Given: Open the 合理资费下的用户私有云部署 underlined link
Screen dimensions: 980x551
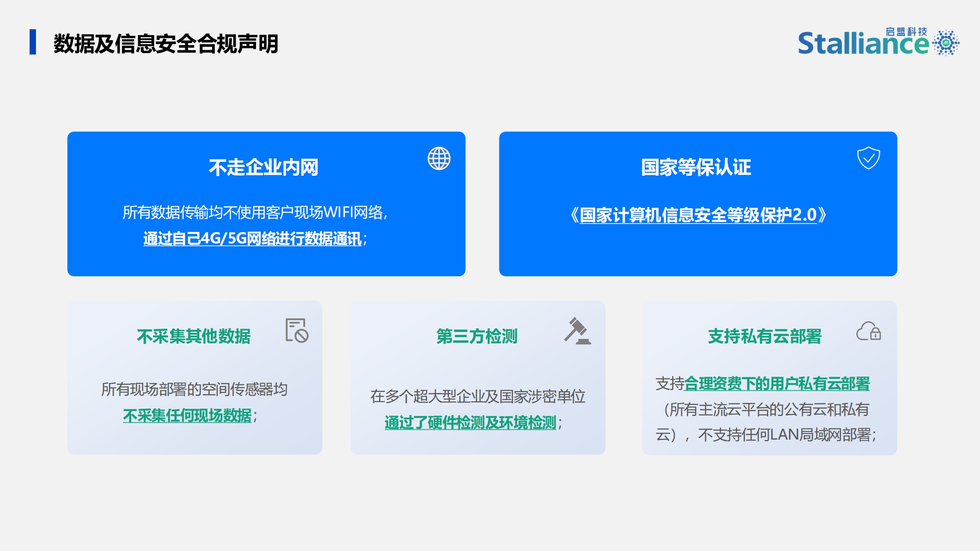Looking at the screenshot, I should pos(777,384).
